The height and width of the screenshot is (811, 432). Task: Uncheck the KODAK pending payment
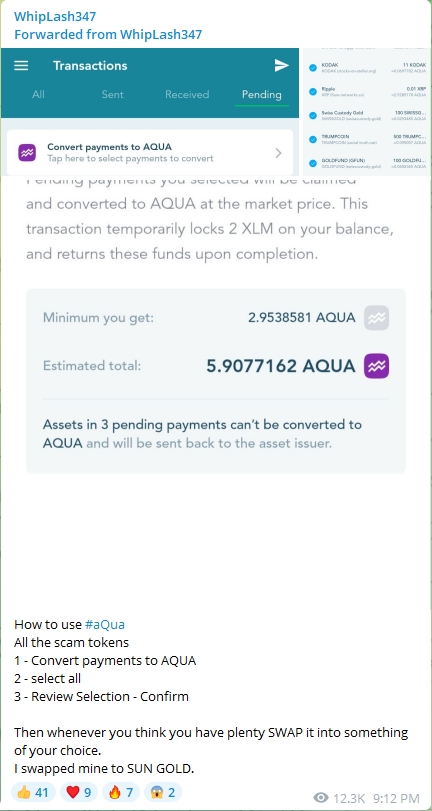point(312,68)
